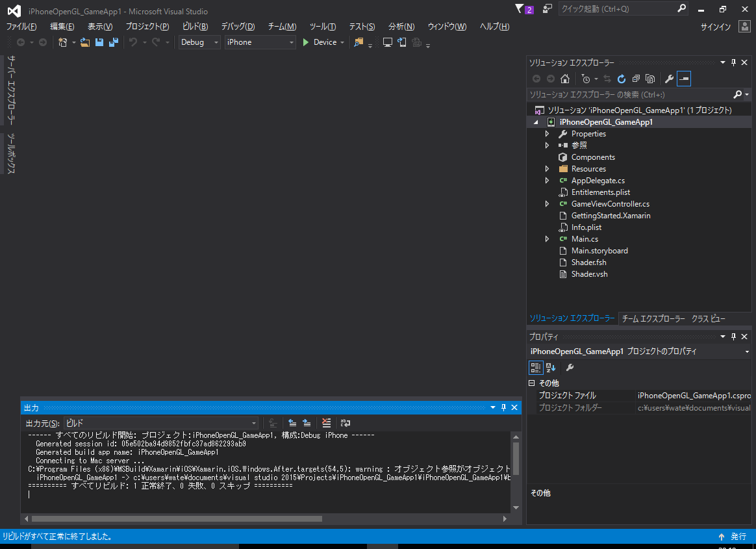Click 発行 publish in status bar
This screenshot has height=549, width=756.
[738, 537]
